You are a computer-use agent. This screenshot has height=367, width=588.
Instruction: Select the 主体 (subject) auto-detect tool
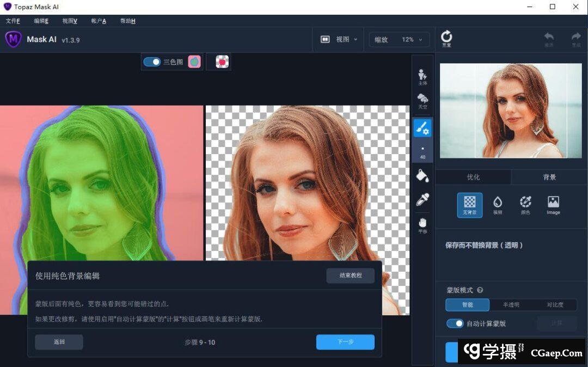click(422, 76)
